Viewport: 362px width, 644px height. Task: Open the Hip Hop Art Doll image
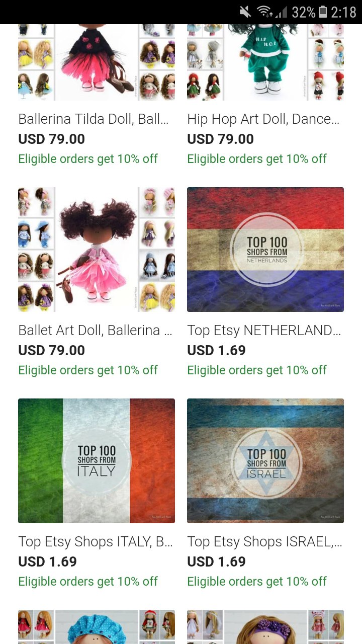[x=265, y=62]
